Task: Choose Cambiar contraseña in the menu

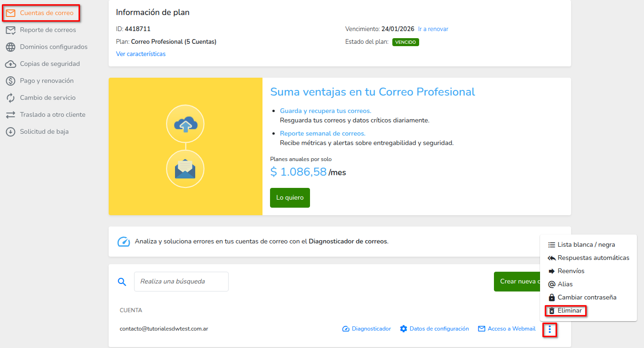Action: (586, 298)
